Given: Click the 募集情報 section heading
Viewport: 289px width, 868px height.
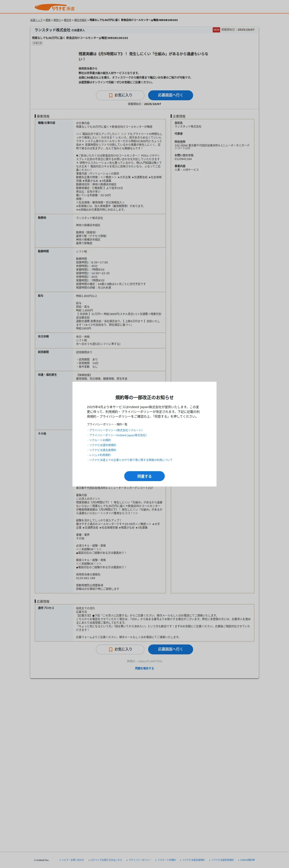Looking at the screenshot, I should tap(43, 116).
